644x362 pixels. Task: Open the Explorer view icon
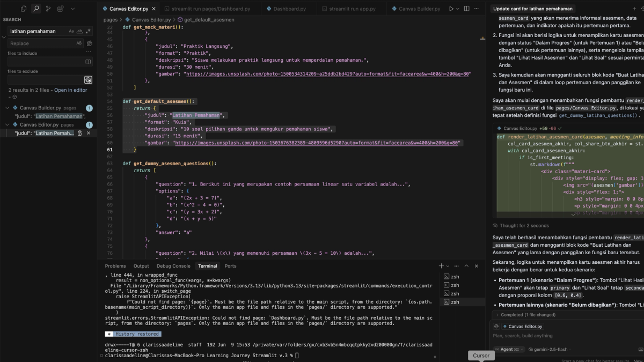click(x=24, y=9)
